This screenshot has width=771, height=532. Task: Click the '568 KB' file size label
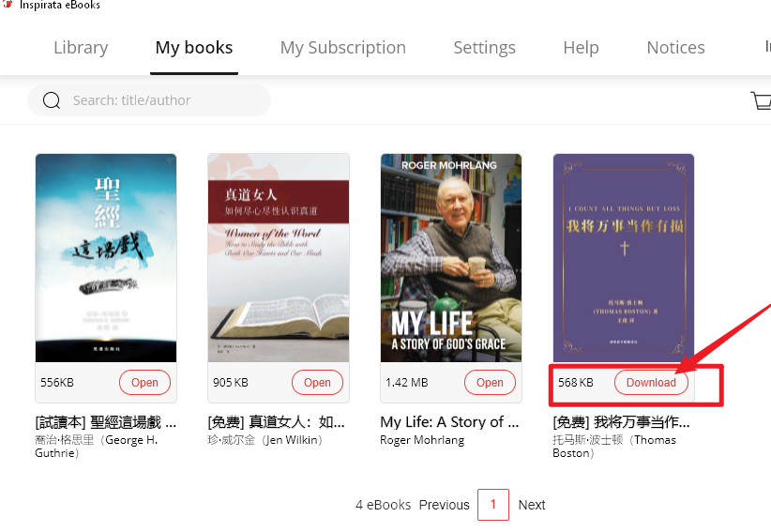[576, 383]
